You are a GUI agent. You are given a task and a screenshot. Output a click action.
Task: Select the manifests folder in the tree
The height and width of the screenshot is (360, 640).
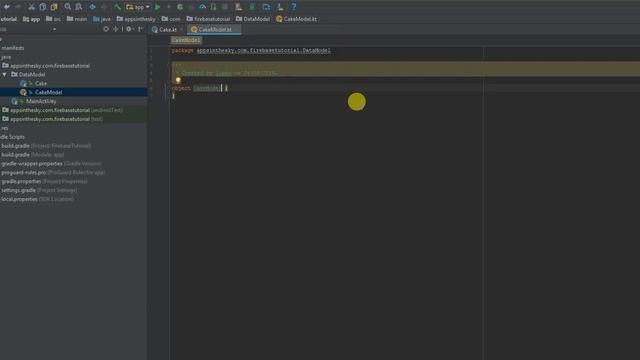[x=13, y=48]
